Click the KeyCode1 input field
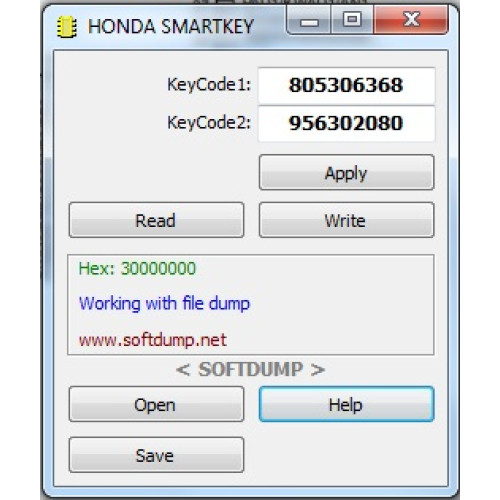 pos(346,85)
